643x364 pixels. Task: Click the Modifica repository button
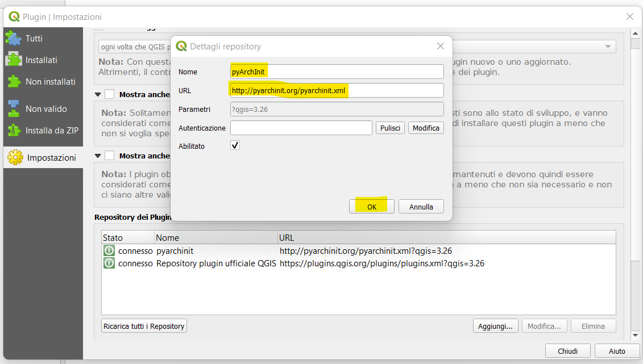point(544,326)
